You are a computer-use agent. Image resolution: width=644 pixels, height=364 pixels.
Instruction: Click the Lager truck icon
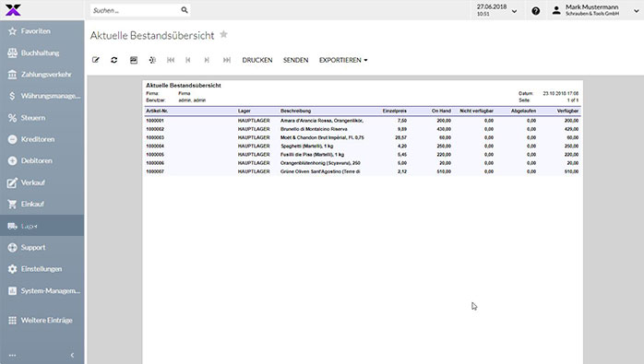12,226
